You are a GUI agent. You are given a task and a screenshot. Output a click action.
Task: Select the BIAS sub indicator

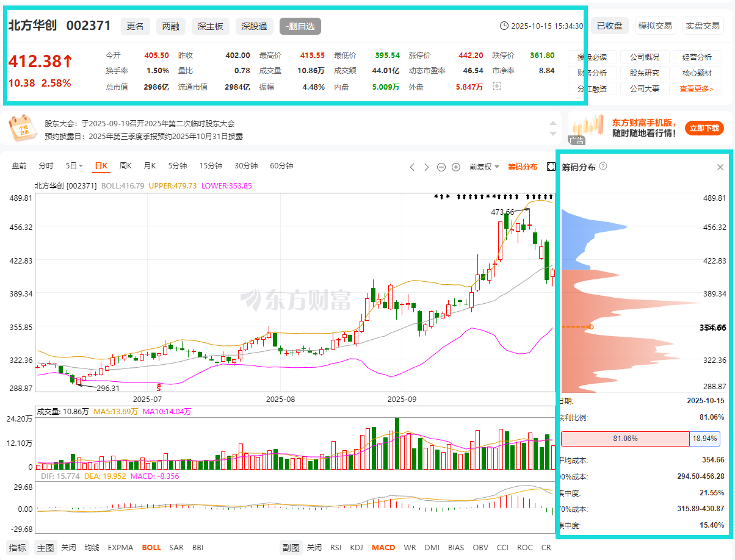[x=456, y=547]
